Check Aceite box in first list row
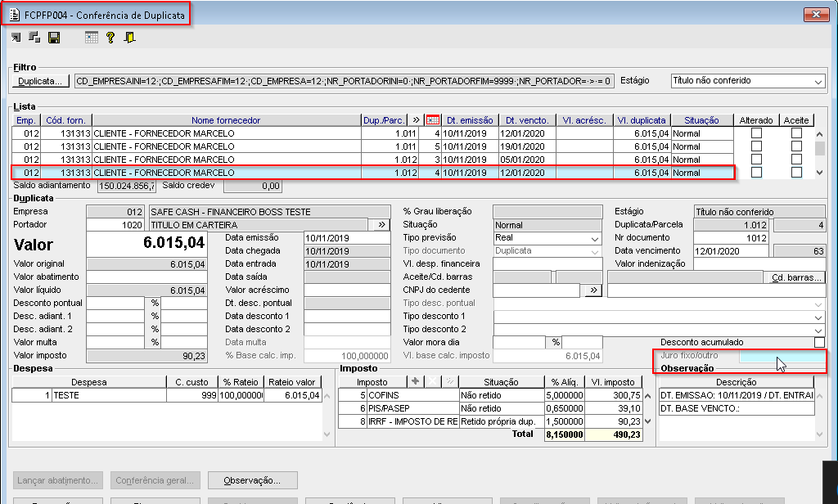 796,133
